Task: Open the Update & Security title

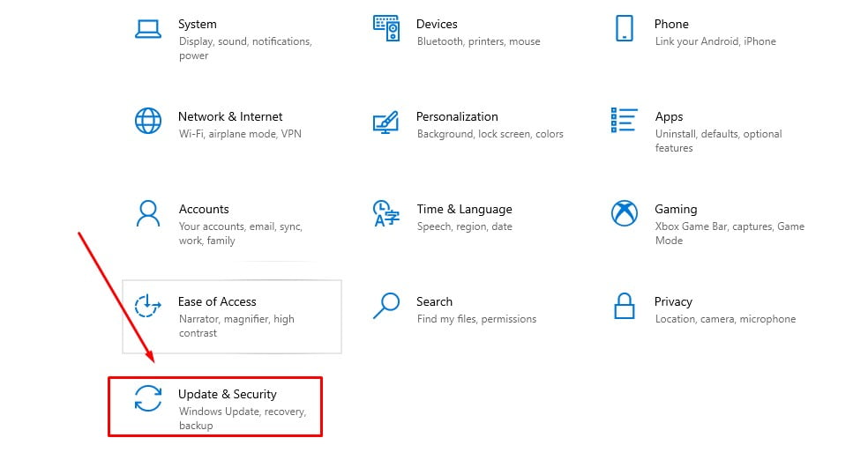Action: coord(228,394)
